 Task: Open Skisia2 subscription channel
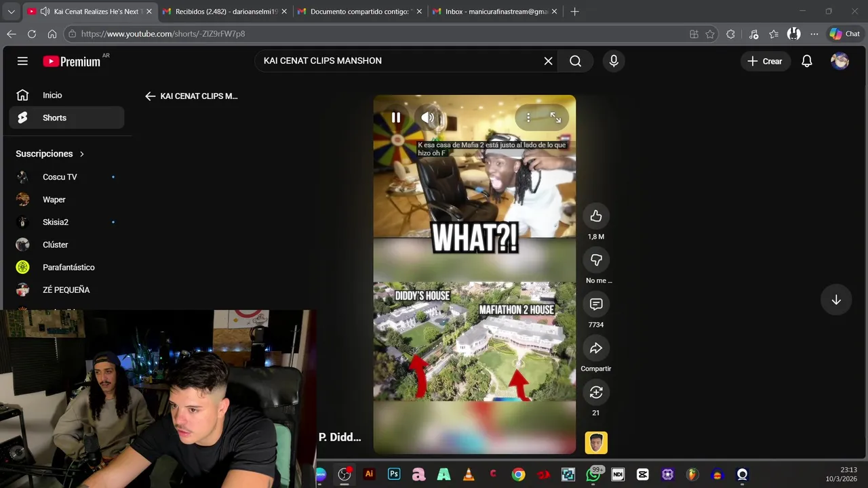click(x=66, y=222)
